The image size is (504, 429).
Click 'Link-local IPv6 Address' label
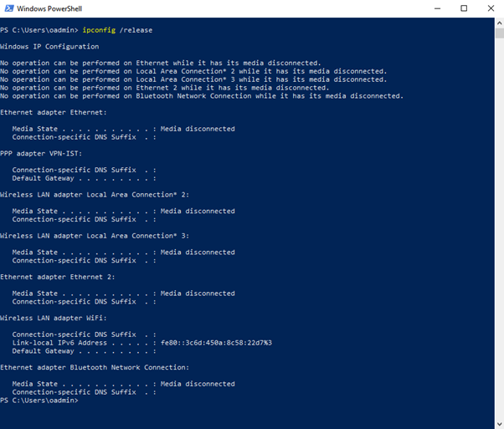click(59, 343)
